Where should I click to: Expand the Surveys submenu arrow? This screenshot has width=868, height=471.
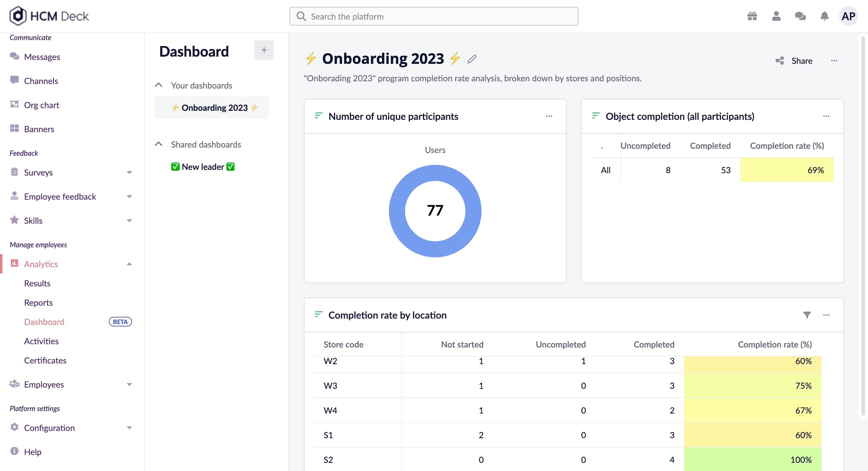click(129, 172)
